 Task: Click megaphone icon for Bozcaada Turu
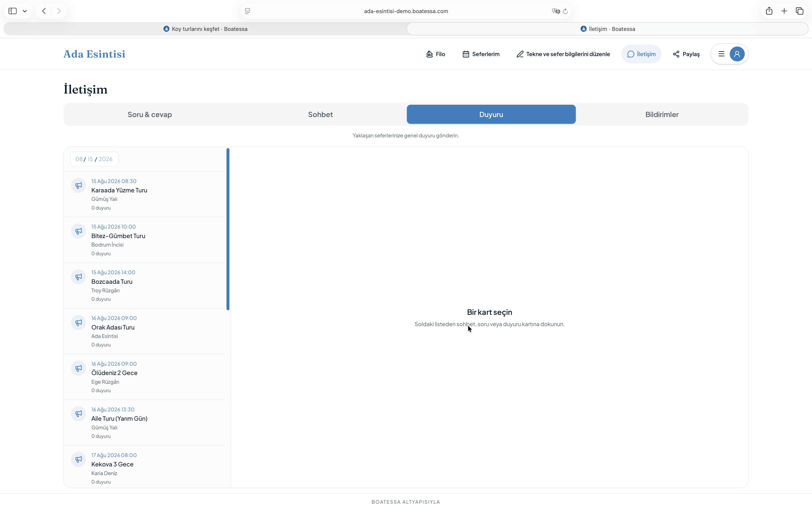(x=78, y=277)
